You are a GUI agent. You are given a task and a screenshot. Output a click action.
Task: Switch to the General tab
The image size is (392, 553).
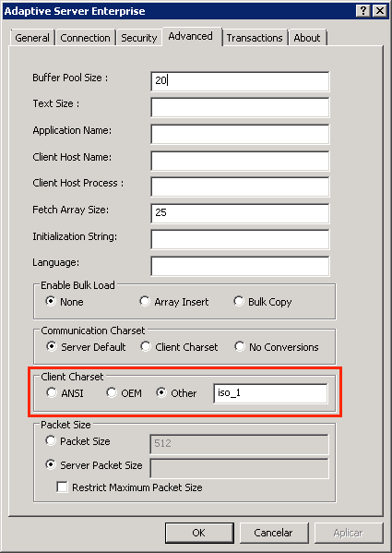[x=32, y=38]
